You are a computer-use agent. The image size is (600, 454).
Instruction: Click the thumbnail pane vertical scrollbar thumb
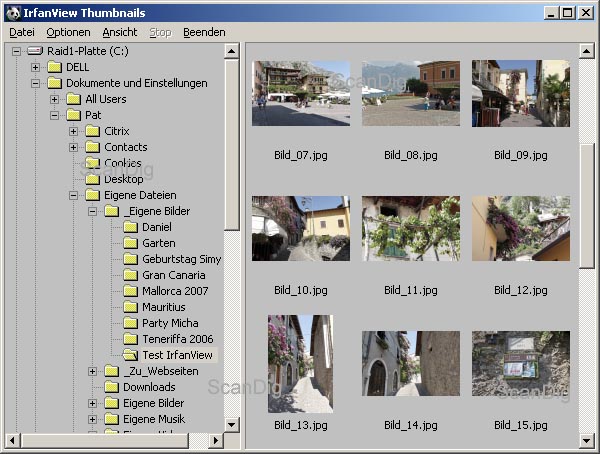pos(587,206)
